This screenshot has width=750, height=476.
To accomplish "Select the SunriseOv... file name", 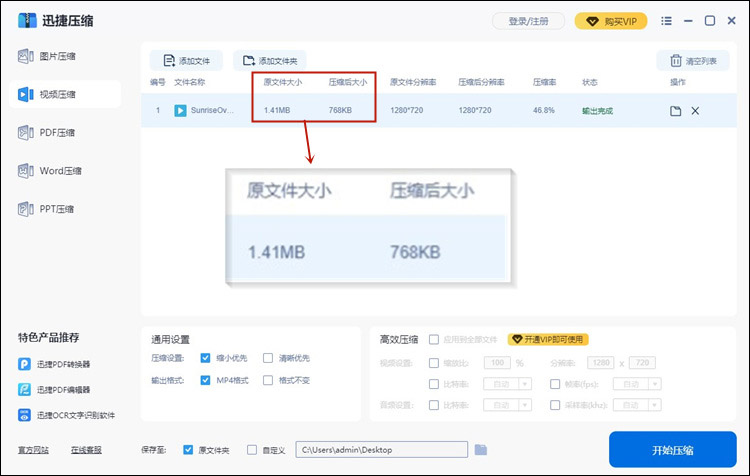I will (212, 110).
